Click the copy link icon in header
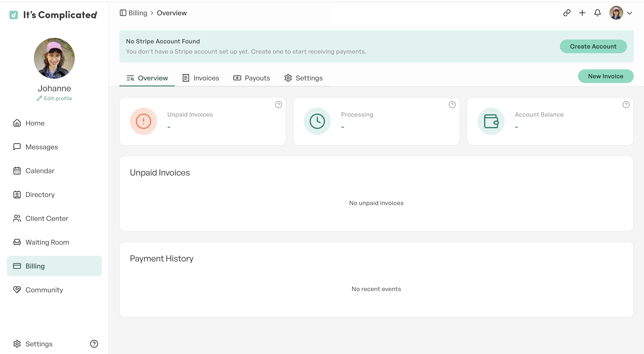 pos(566,13)
